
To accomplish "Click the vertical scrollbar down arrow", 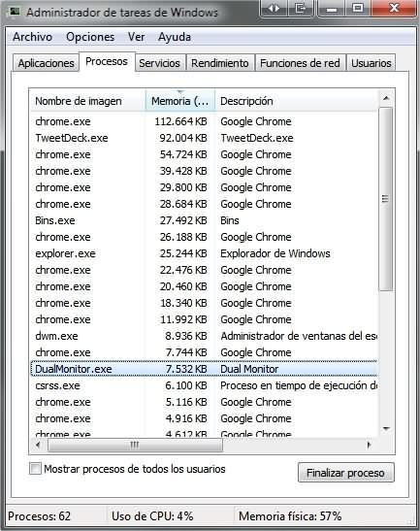I will tap(386, 429).
